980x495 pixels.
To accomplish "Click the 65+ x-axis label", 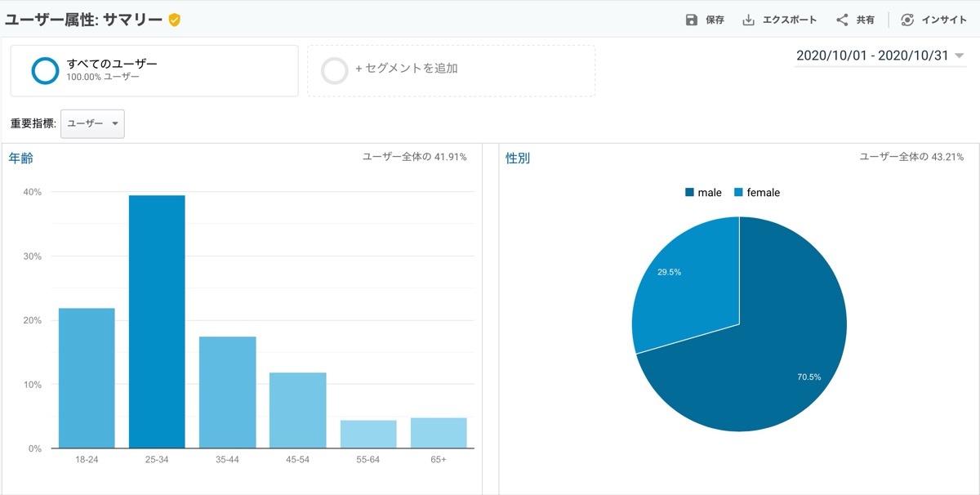I will coord(439,460).
